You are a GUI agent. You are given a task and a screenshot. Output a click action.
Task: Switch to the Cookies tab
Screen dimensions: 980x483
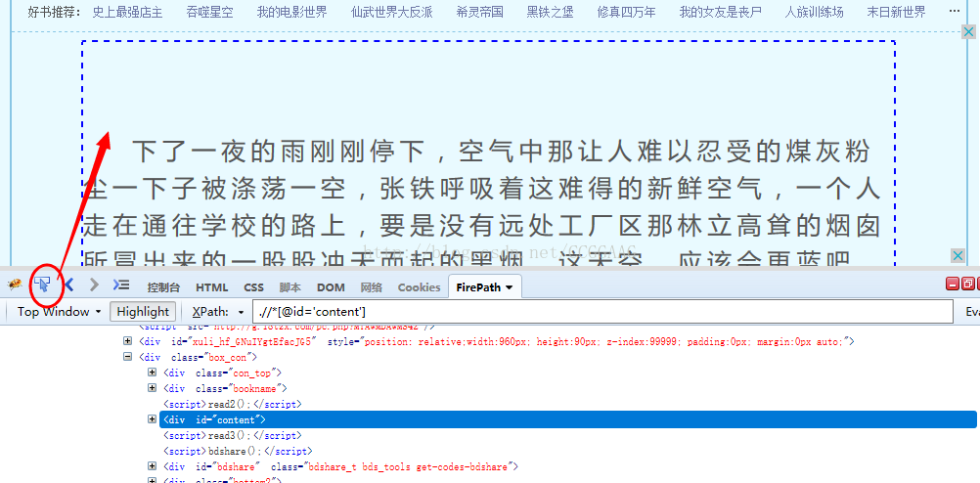pyautogui.click(x=419, y=287)
